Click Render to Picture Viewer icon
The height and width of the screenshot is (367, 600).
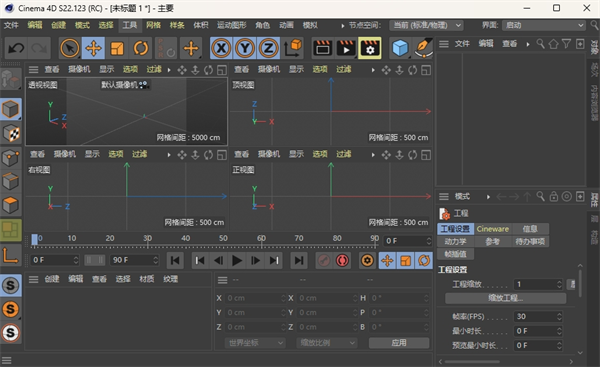(346, 48)
